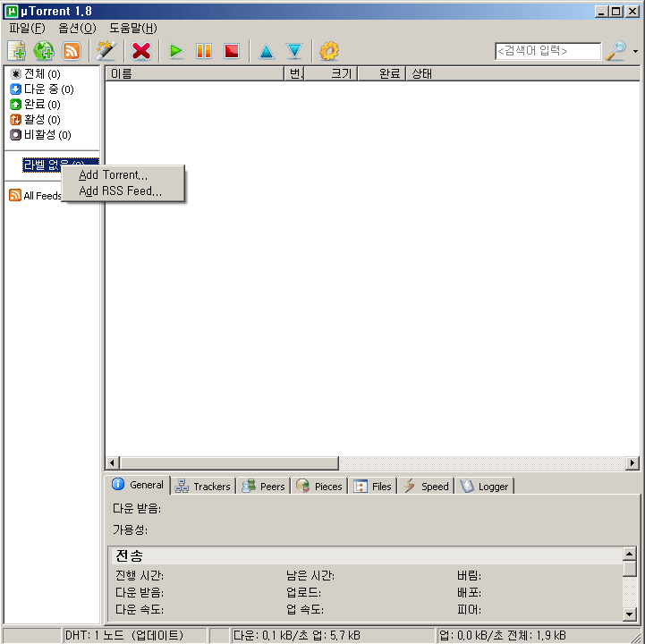Click the horizontal scrollbar right arrow
This screenshot has height=644, width=645.
point(632,463)
